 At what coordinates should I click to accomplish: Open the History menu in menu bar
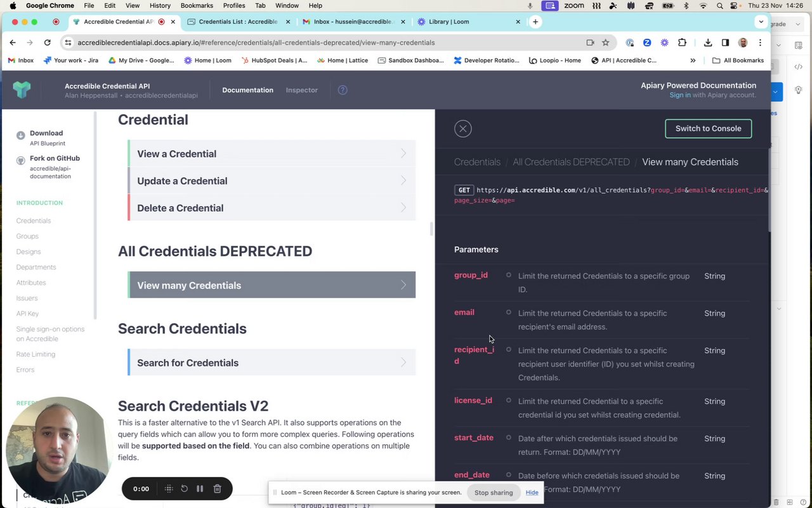(160, 6)
